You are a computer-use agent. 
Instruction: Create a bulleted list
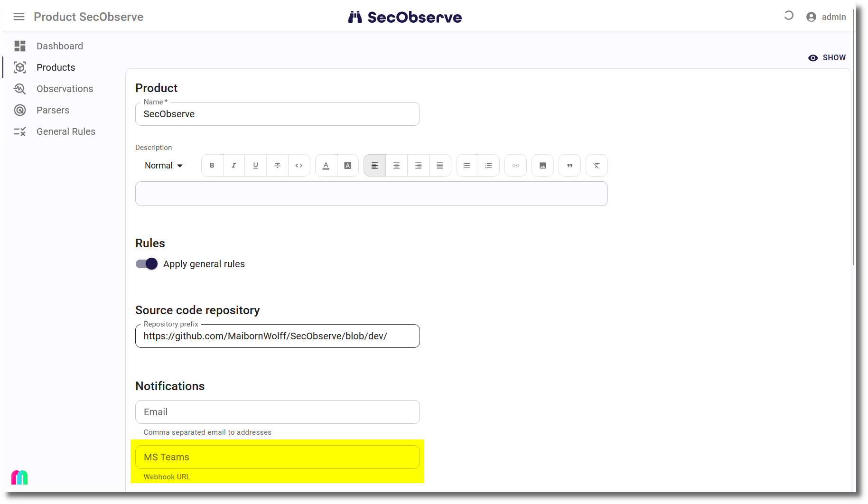[x=467, y=166]
